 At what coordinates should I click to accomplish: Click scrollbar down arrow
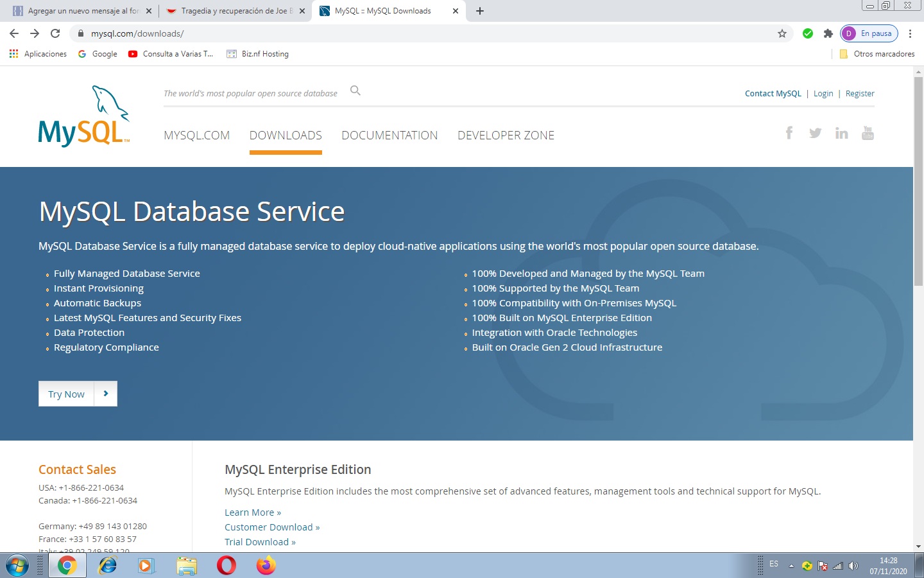click(x=918, y=547)
